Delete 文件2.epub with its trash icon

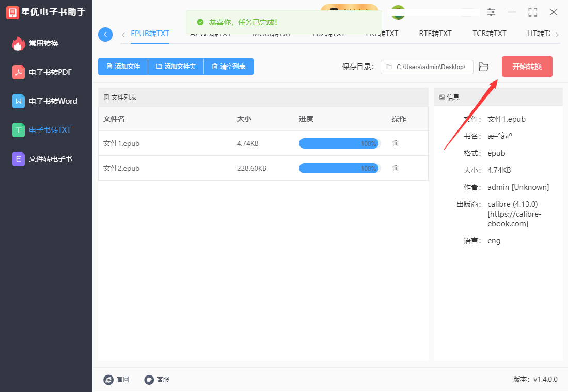pyautogui.click(x=396, y=168)
